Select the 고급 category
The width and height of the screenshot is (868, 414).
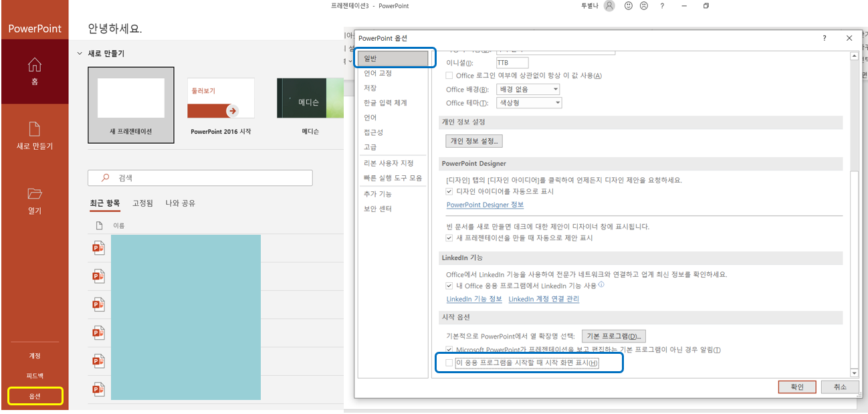tap(393, 146)
